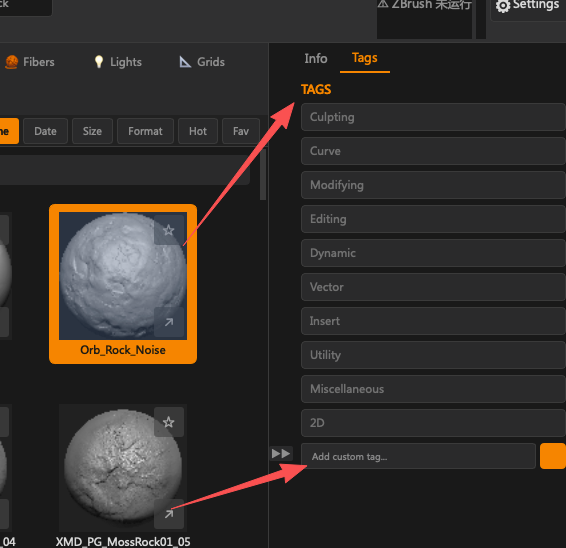Toggle the Culpting tag
The image size is (566, 548).
(433, 117)
